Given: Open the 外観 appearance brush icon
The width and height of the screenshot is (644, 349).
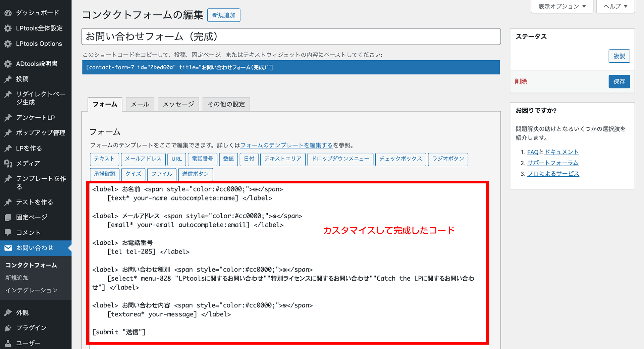Looking at the screenshot, I should (x=8, y=312).
